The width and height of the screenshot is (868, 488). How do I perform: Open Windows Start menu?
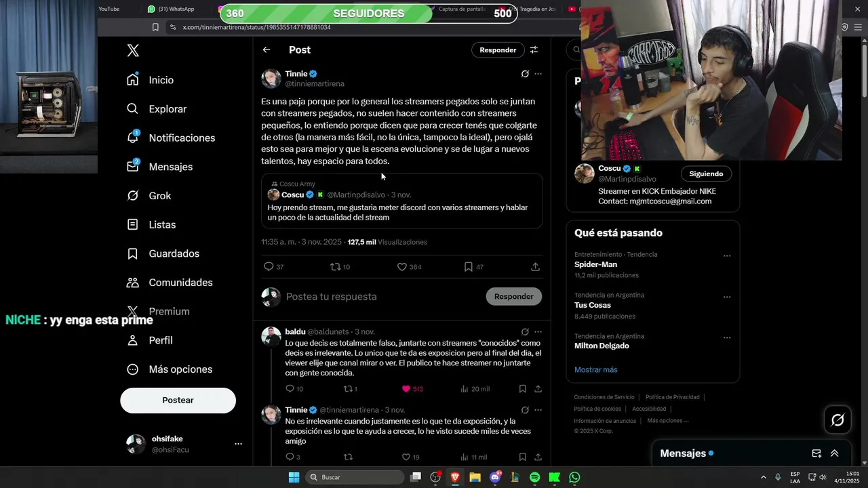(x=294, y=477)
